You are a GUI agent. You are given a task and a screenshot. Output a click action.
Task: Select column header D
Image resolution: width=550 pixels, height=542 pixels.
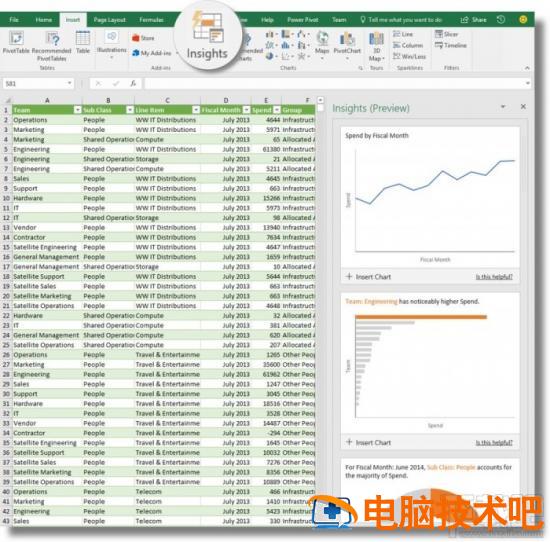click(226, 100)
